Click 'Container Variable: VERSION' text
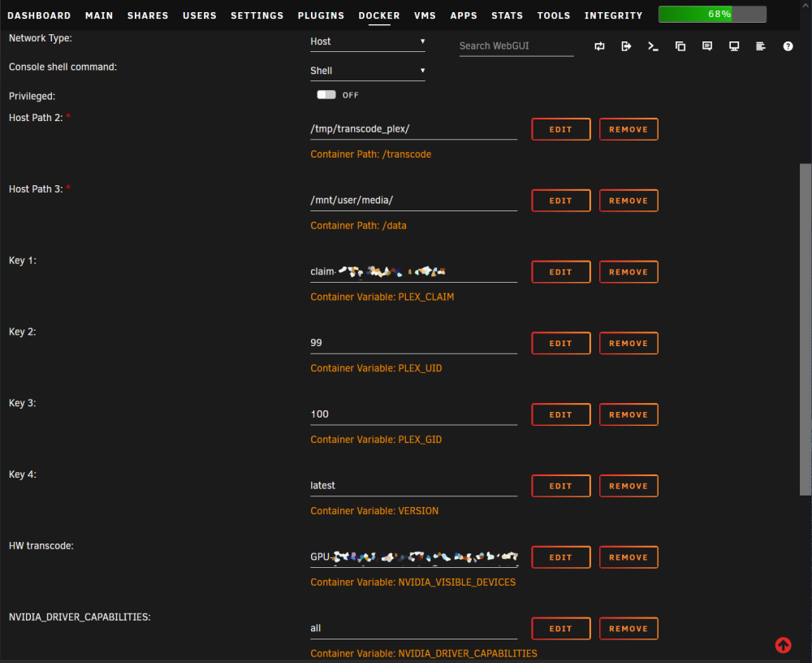The width and height of the screenshot is (812, 663). coord(374,511)
